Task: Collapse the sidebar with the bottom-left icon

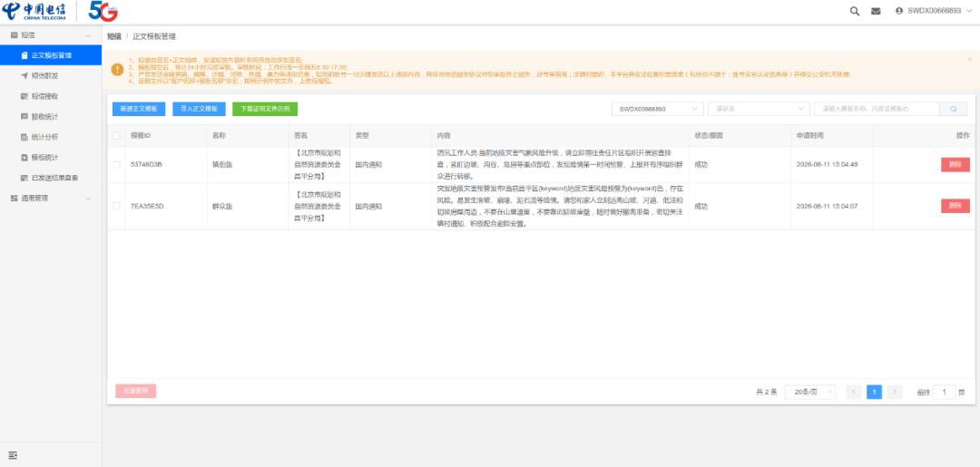Action: point(13,454)
